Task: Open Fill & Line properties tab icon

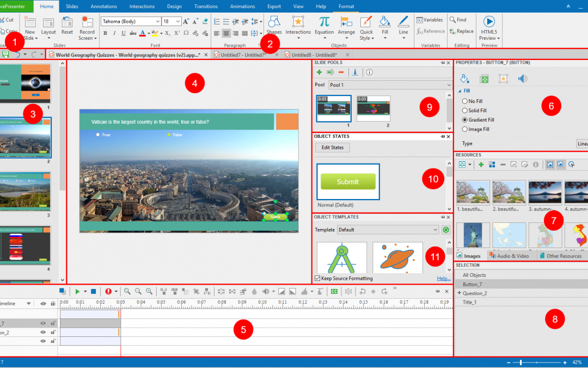Action: pyautogui.click(x=464, y=79)
